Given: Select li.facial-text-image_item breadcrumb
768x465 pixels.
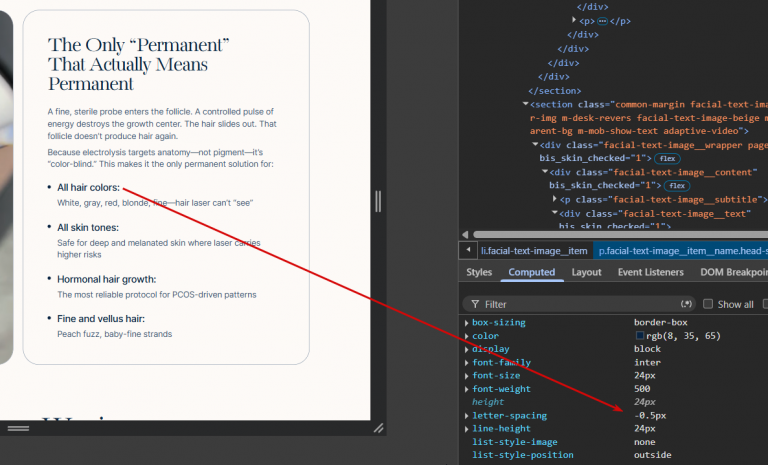Looking at the screenshot, I should click(534, 251).
